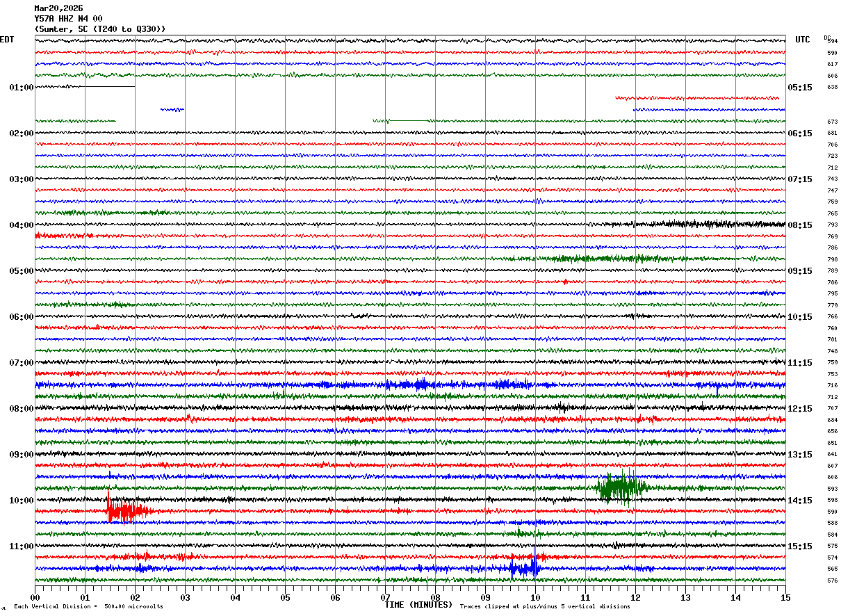Click the '10:00' EDT hour label
The image size is (841, 616).
coord(22,501)
